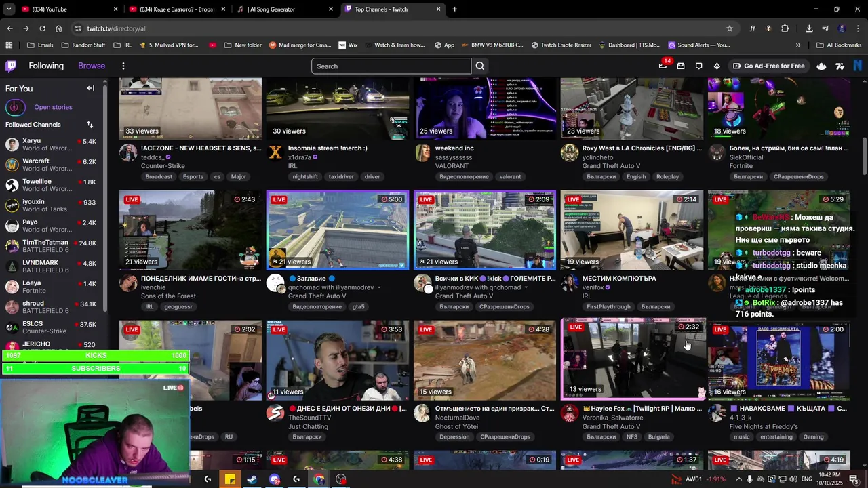
Task: Expand co-stream dropdown next to iliyanmodrev
Action: 378,287
